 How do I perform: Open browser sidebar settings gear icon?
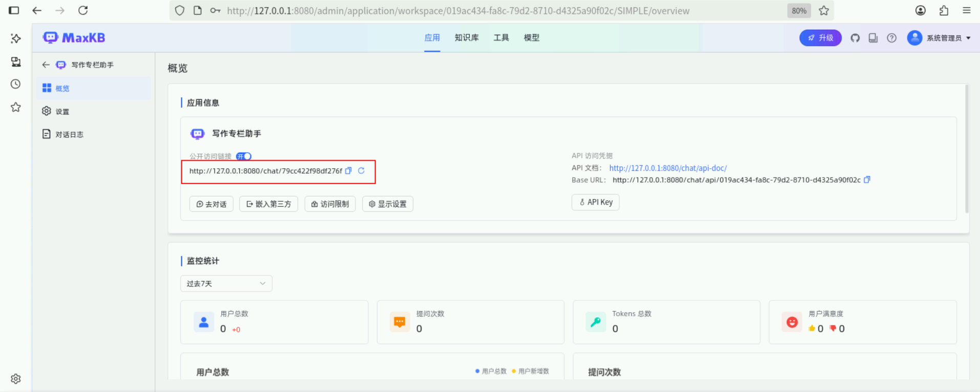click(16, 379)
